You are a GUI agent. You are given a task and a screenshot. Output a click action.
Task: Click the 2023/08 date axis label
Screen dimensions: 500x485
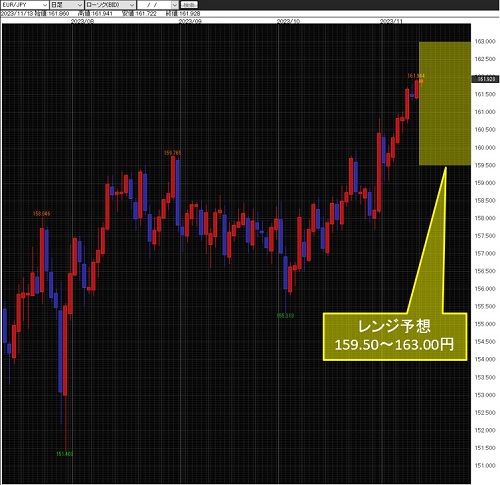(83, 21)
